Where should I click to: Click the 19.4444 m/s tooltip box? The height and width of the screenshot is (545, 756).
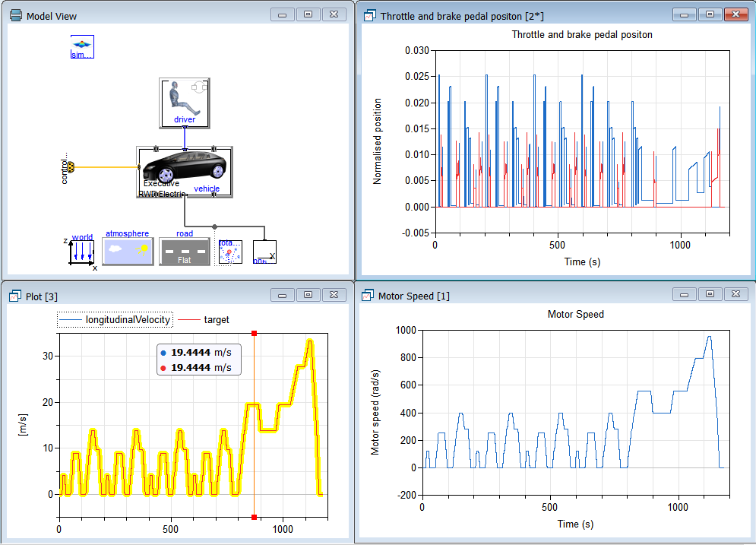(x=198, y=360)
